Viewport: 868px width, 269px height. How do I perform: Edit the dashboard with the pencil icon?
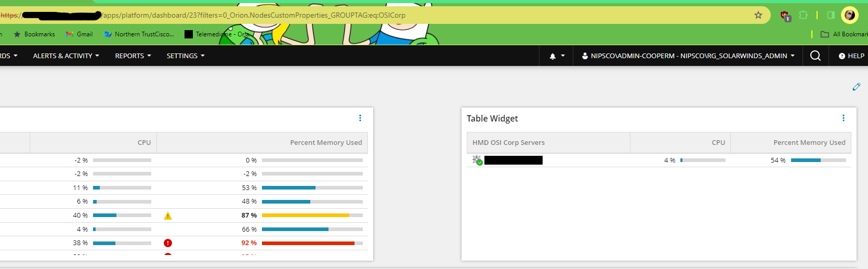click(x=857, y=87)
